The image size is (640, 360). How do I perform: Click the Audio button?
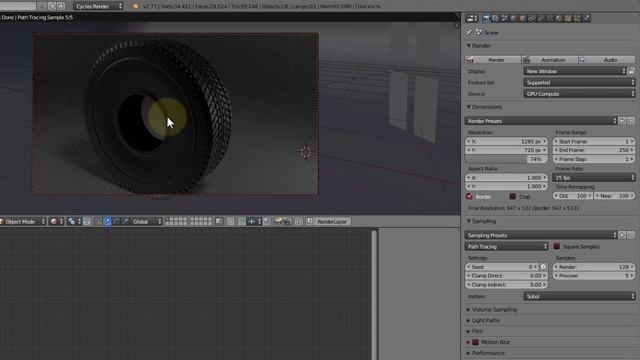pyautogui.click(x=607, y=60)
